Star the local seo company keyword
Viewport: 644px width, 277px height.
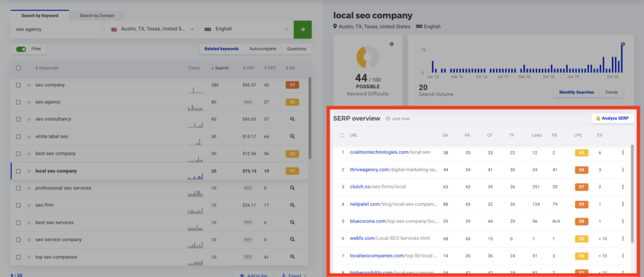[x=29, y=171]
